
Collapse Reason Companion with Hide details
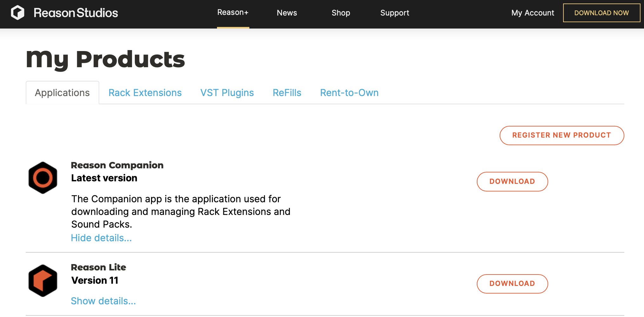point(101,238)
